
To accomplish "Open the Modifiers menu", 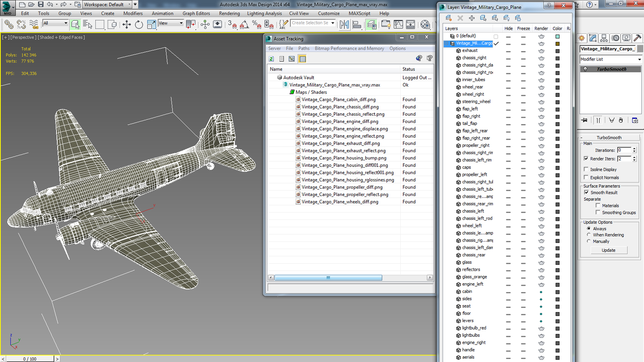I will click(133, 13).
